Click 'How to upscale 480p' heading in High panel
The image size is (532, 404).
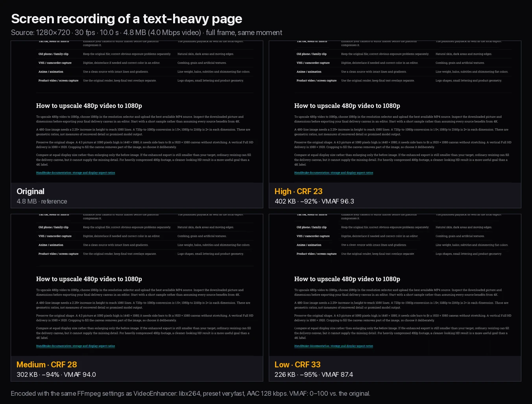[x=347, y=106]
